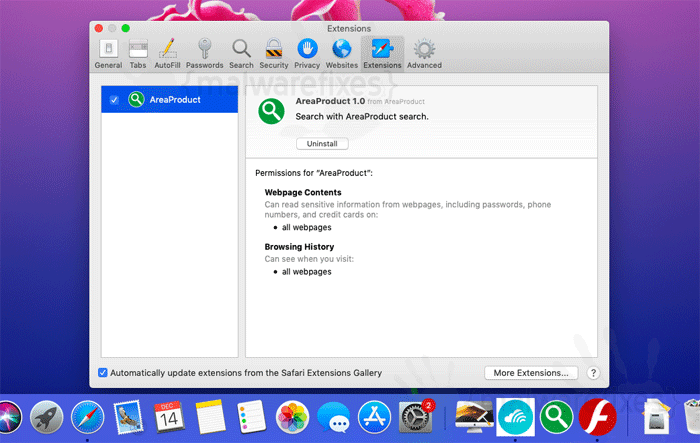Open the green magnifier app in Dock

[x=556, y=418]
